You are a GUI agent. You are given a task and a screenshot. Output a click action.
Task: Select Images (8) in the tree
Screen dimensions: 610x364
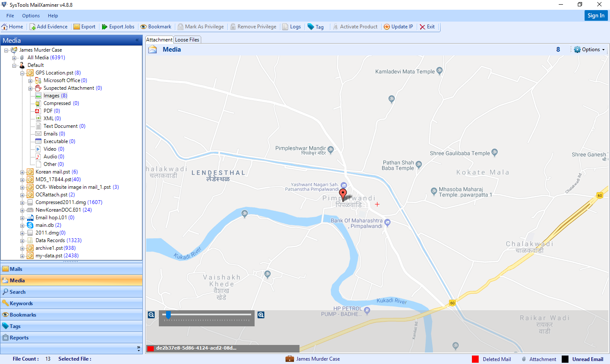pyautogui.click(x=55, y=96)
